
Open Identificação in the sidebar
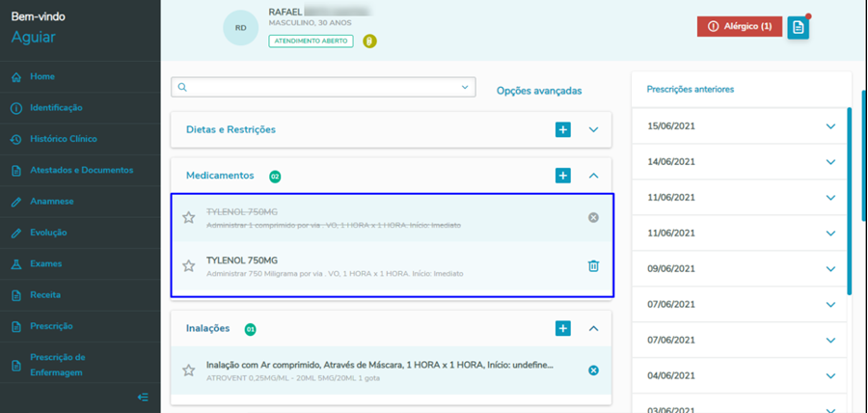(x=80, y=107)
